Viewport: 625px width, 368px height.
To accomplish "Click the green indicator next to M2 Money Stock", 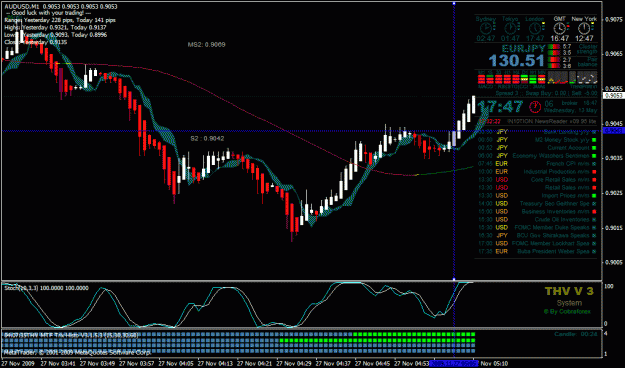I will [x=594, y=140].
